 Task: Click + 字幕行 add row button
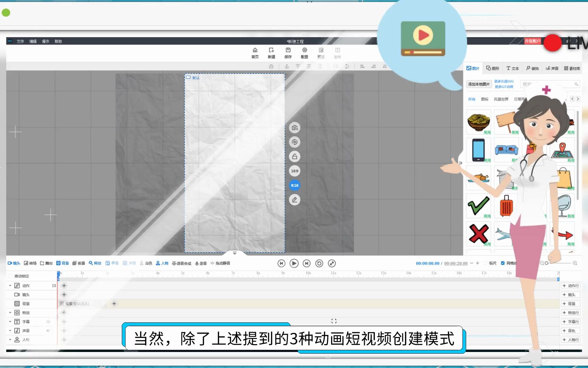click(x=570, y=322)
